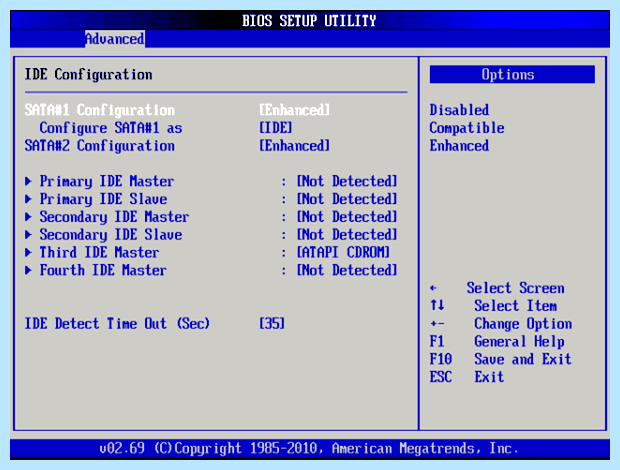Click Save and Exit text
The width and height of the screenshot is (620, 470).
tap(523, 359)
